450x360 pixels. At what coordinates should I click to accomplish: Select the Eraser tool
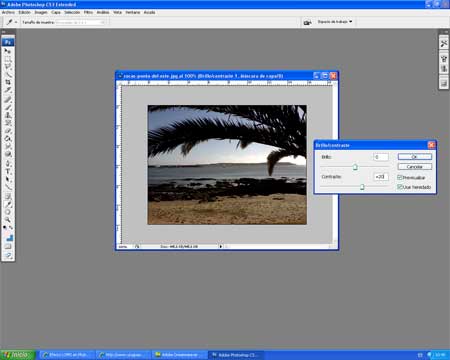tap(8, 131)
